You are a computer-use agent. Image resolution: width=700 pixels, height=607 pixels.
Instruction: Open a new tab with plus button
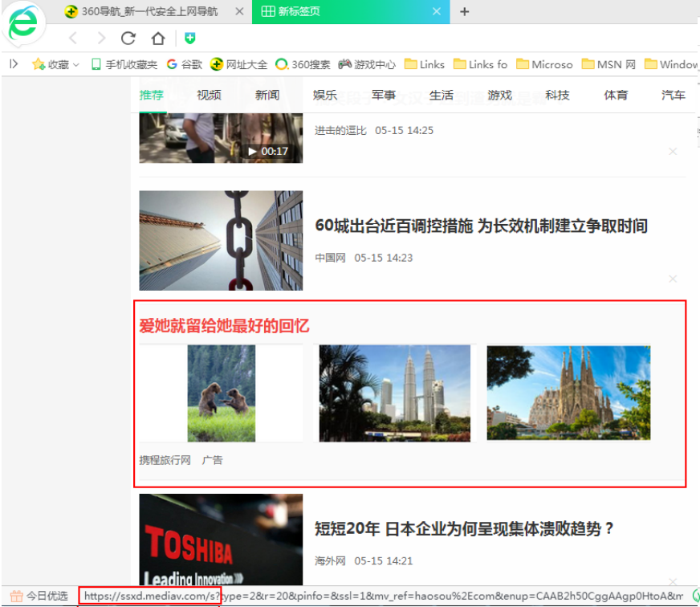point(464,11)
